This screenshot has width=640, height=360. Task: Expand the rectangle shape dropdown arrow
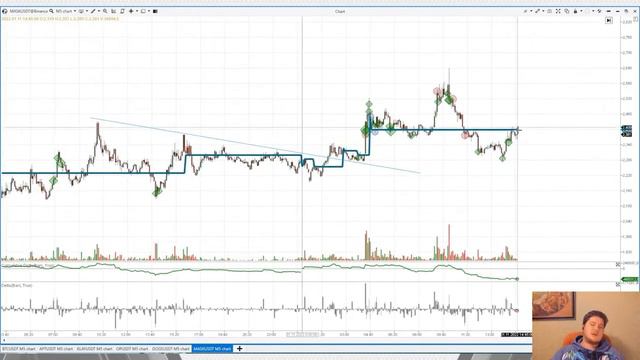[149, 11]
